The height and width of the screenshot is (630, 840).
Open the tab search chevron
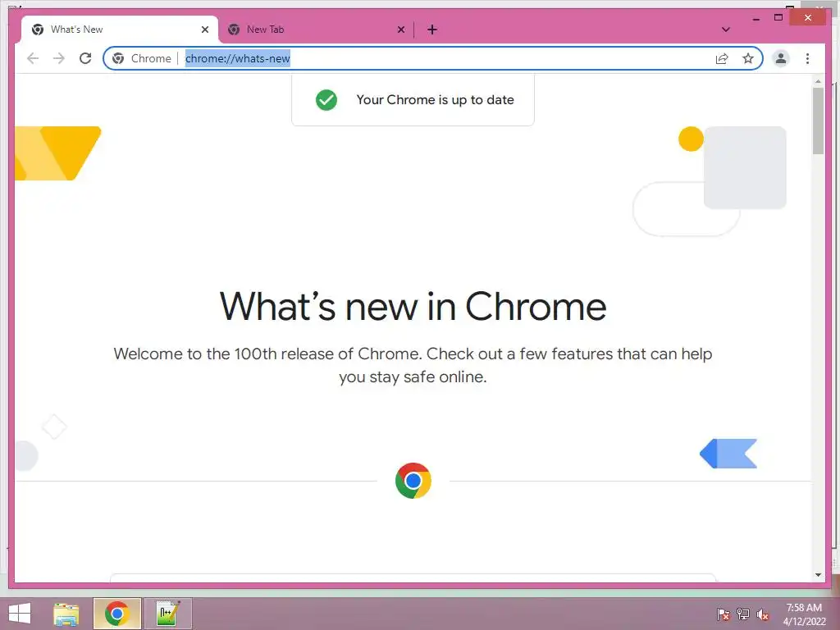click(725, 30)
